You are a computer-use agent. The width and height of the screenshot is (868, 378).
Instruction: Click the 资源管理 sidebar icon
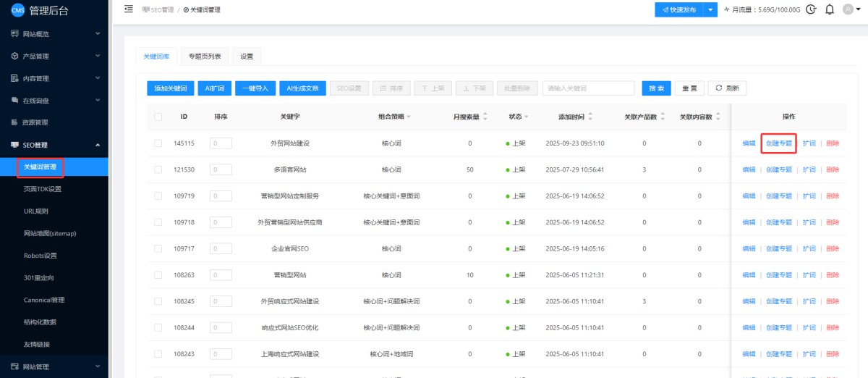click(x=14, y=122)
